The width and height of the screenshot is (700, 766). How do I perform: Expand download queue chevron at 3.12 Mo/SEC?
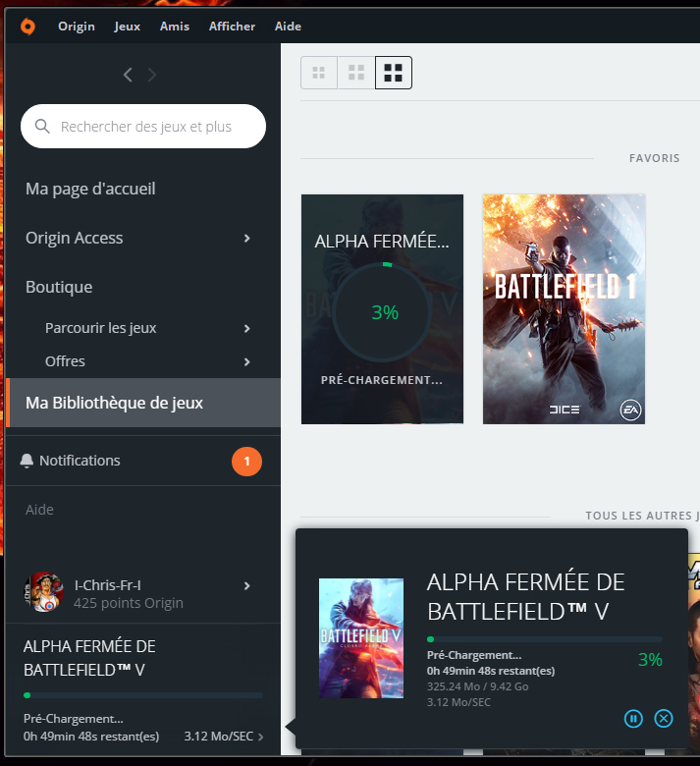261,737
